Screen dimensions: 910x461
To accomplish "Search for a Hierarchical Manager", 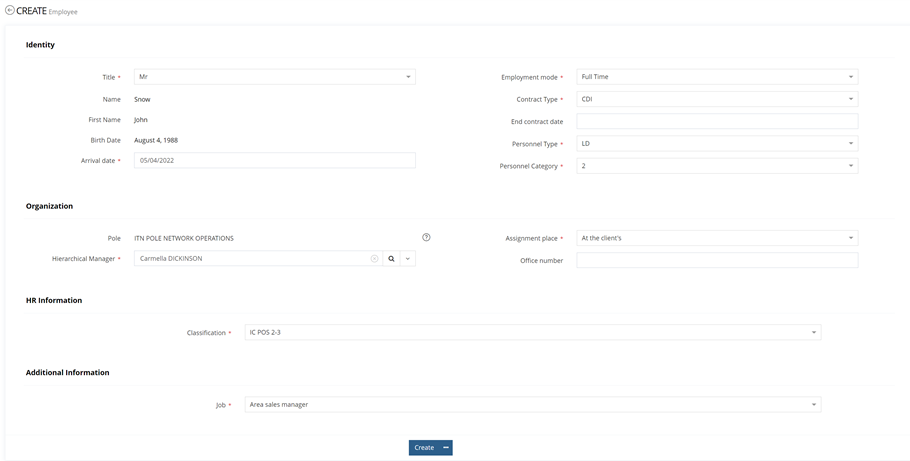I will [x=392, y=258].
